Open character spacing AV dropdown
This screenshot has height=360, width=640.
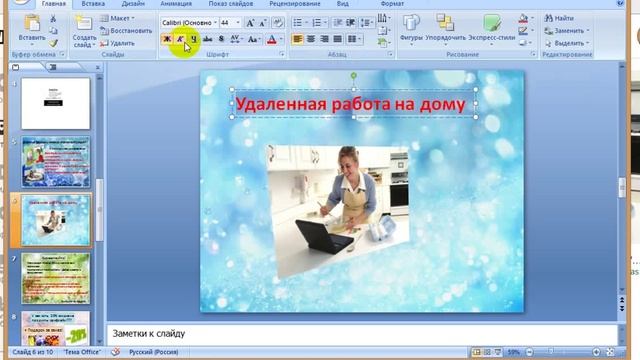point(236,39)
